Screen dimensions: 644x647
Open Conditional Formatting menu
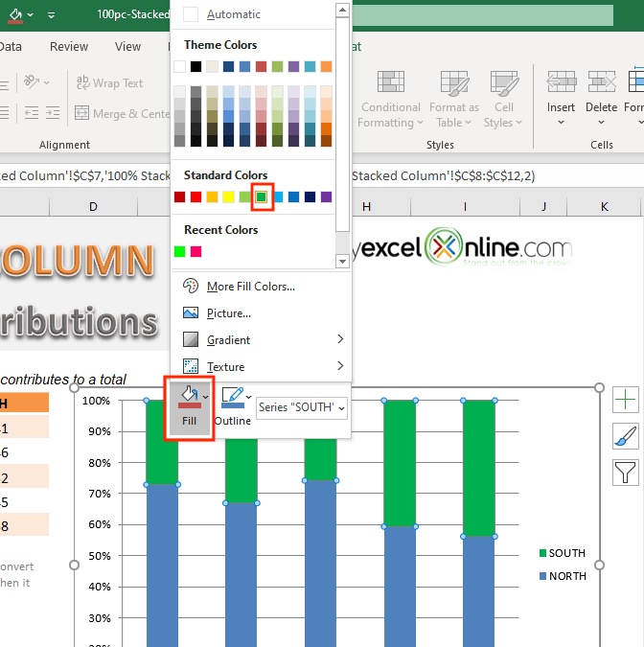pyautogui.click(x=391, y=99)
